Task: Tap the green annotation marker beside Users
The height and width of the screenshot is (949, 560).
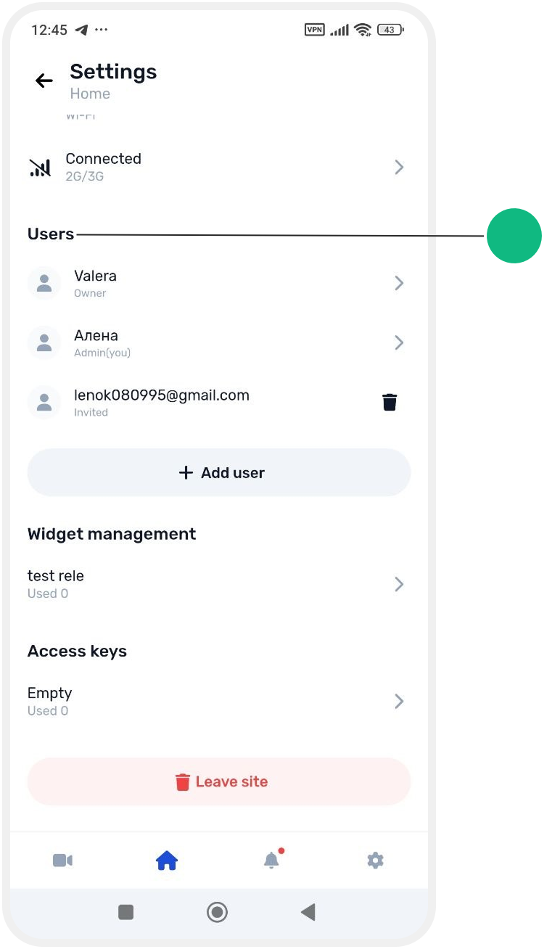Action: click(x=514, y=236)
